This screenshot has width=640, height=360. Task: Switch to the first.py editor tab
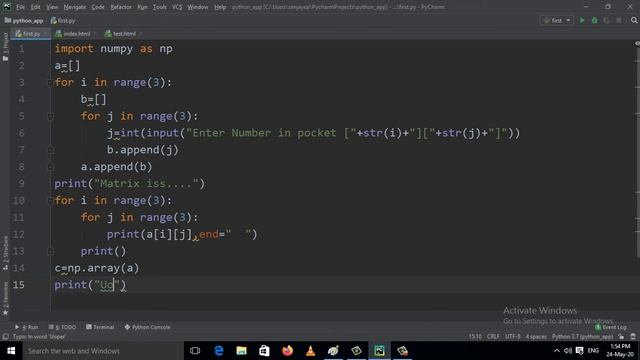click(31, 34)
